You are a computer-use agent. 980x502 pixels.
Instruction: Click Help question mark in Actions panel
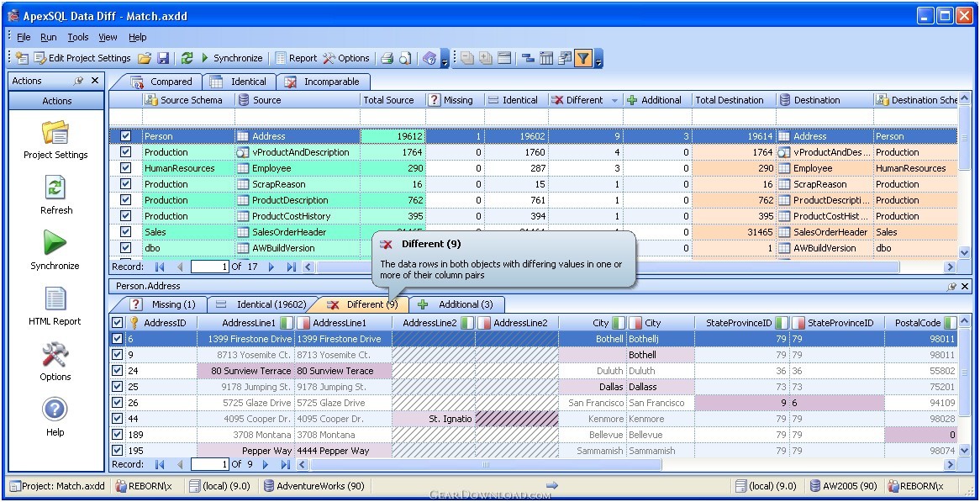pyautogui.click(x=55, y=410)
